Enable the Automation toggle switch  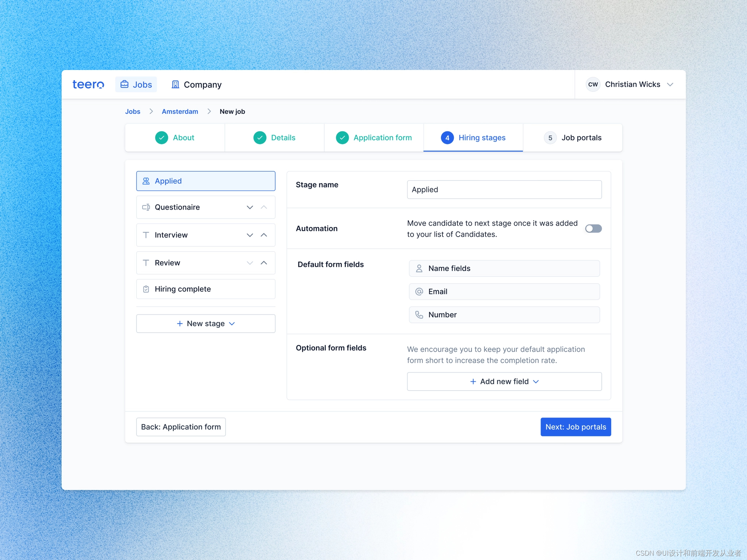tap(593, 229)
